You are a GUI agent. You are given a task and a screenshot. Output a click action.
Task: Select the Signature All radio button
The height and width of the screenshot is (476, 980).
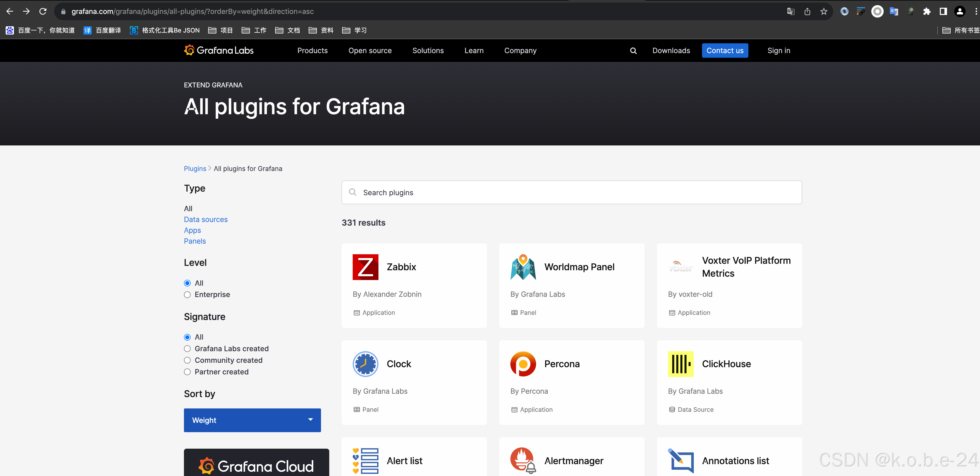coord(187,337)
